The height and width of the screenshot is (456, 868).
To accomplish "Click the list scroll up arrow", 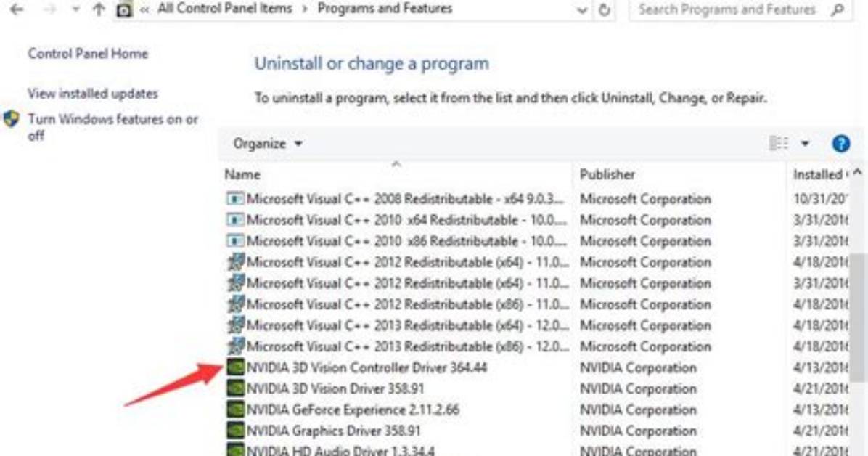I will [x=858, y=173].
